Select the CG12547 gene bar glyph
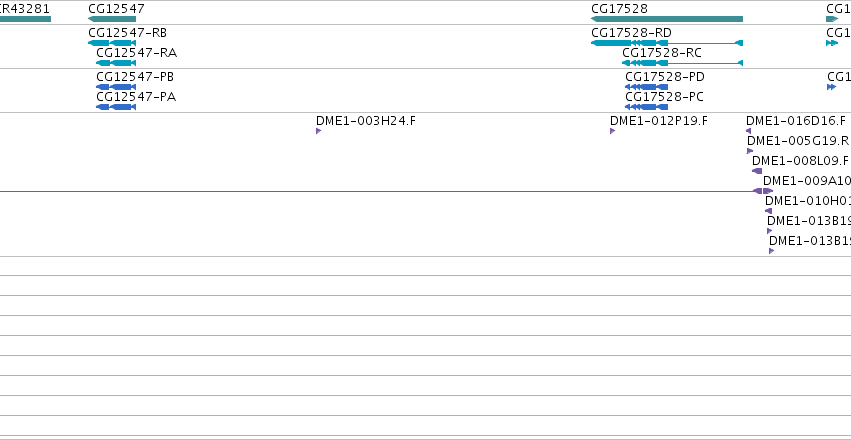 (112, 19)
